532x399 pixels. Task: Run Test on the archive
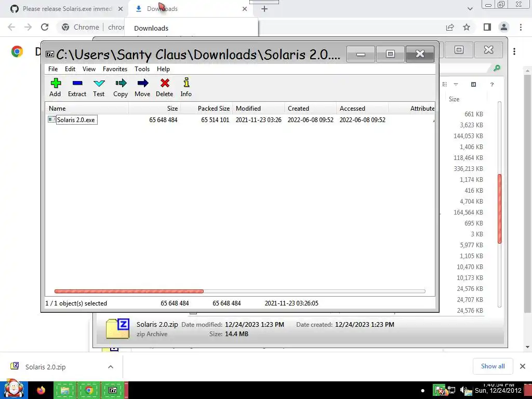click(x=99, y=87)
